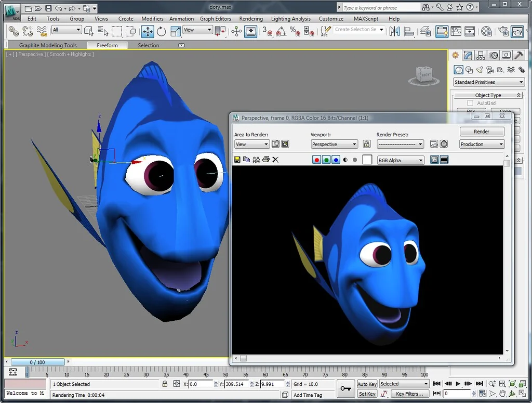Click Zoom Extents All in viewport controls

coord(513,384)
